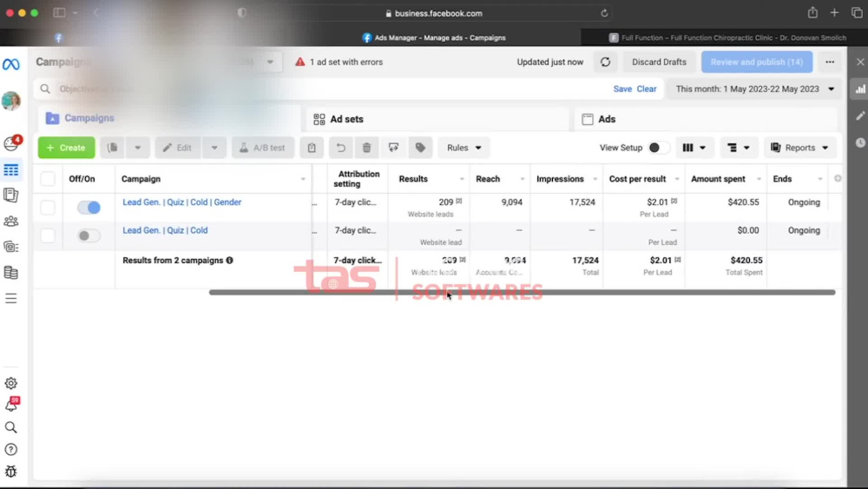Image resolution: width=868 pixels, height=489 pixels.
Task: Click Review and publish (14) button
Action: click(x=757, y=62)
